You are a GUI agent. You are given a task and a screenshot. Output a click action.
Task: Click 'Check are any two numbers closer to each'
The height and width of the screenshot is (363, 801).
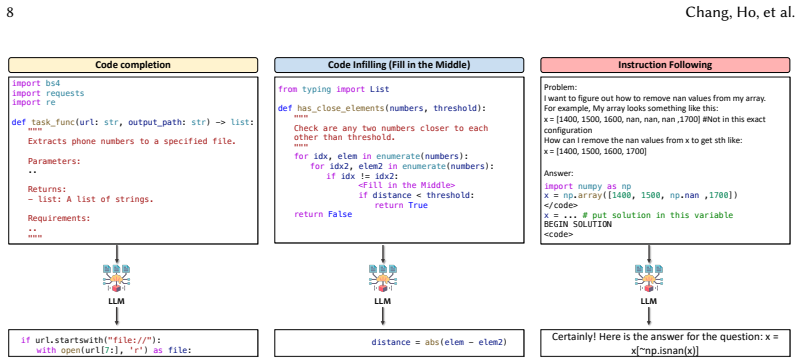[391, 128]
